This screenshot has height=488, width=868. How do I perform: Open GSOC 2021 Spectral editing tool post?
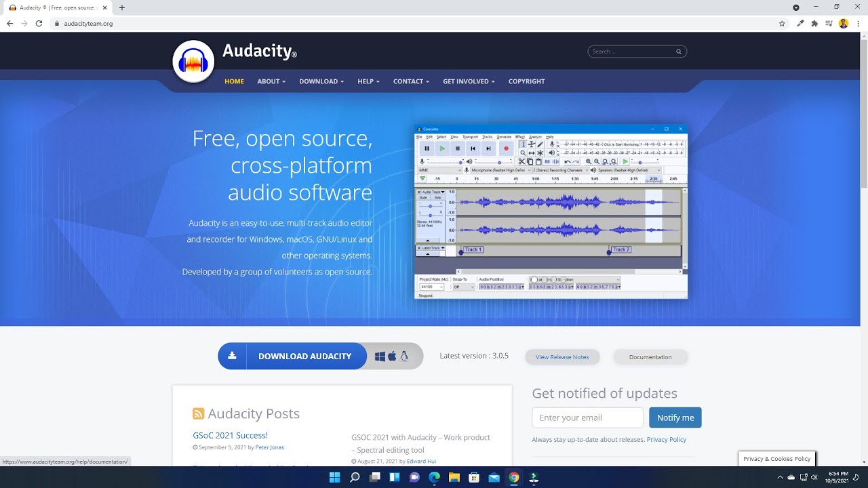pyautogui.click(x=420, y=443)
